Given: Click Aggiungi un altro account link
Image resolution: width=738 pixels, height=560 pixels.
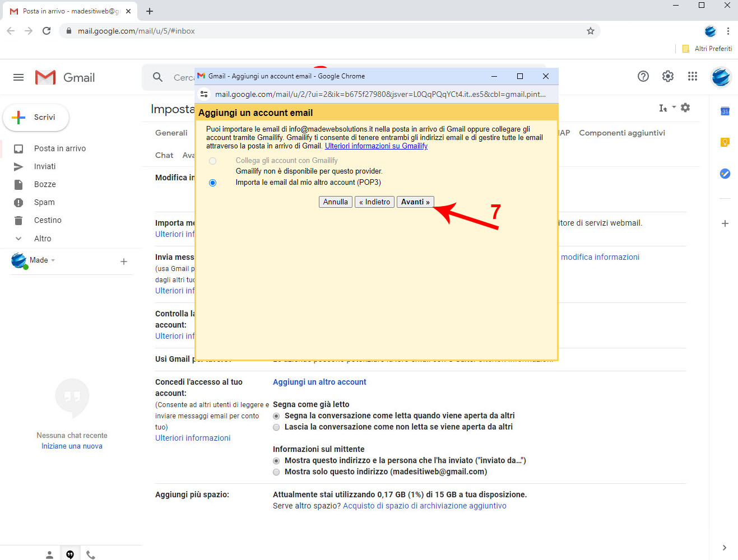Looking at the screenshot, I should pos(319,382).
